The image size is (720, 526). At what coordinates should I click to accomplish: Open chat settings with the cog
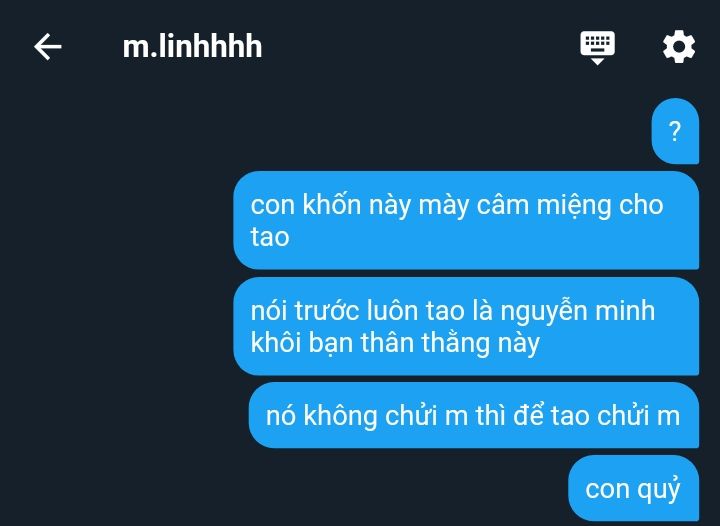coord(679,46)
